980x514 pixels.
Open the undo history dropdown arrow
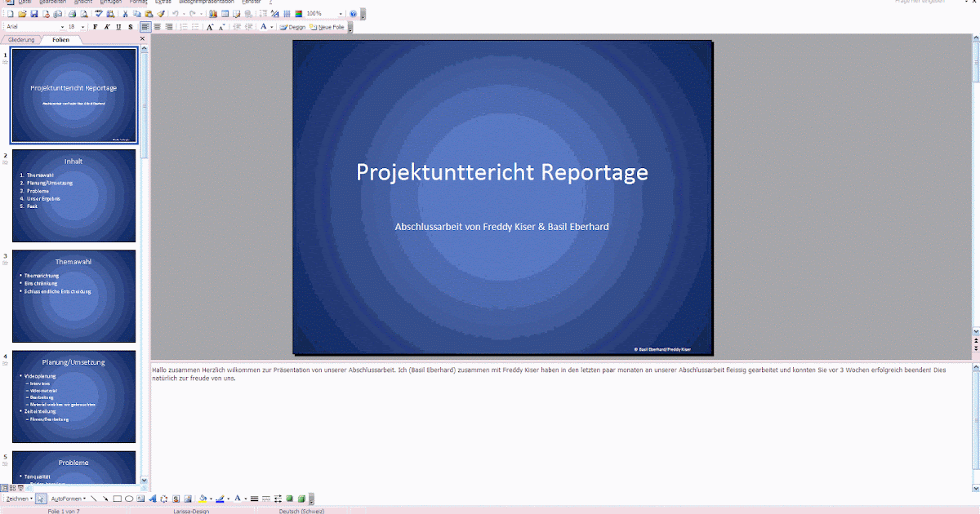point(184,14)
